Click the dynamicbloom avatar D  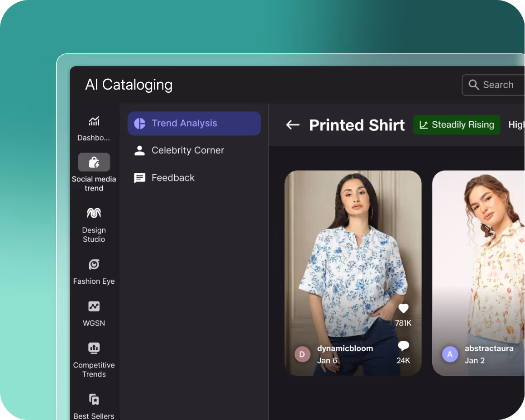[x=302, y=354]
